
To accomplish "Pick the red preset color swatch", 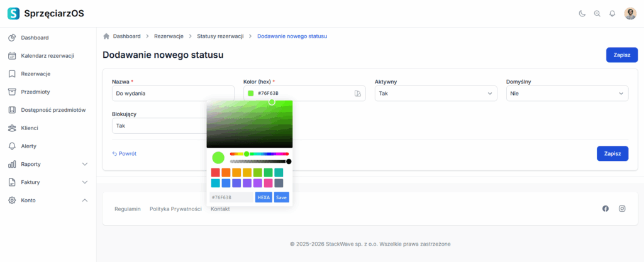I will click(x=215, y=172).
